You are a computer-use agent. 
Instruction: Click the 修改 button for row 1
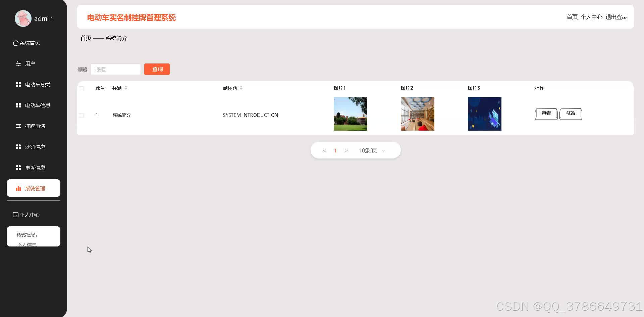[x=570, y=114]
